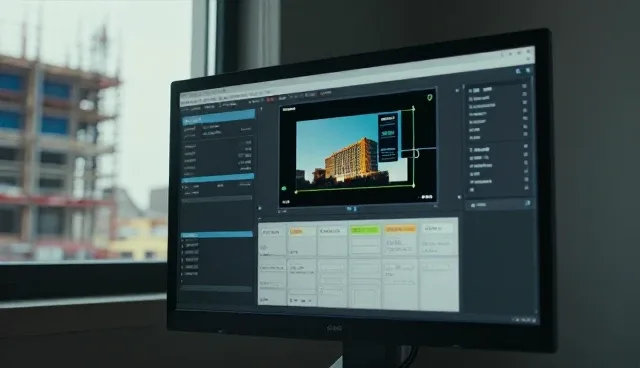Click the green circle indicator at preview bottom-left
640x368 pixels.
coord(284,188)
